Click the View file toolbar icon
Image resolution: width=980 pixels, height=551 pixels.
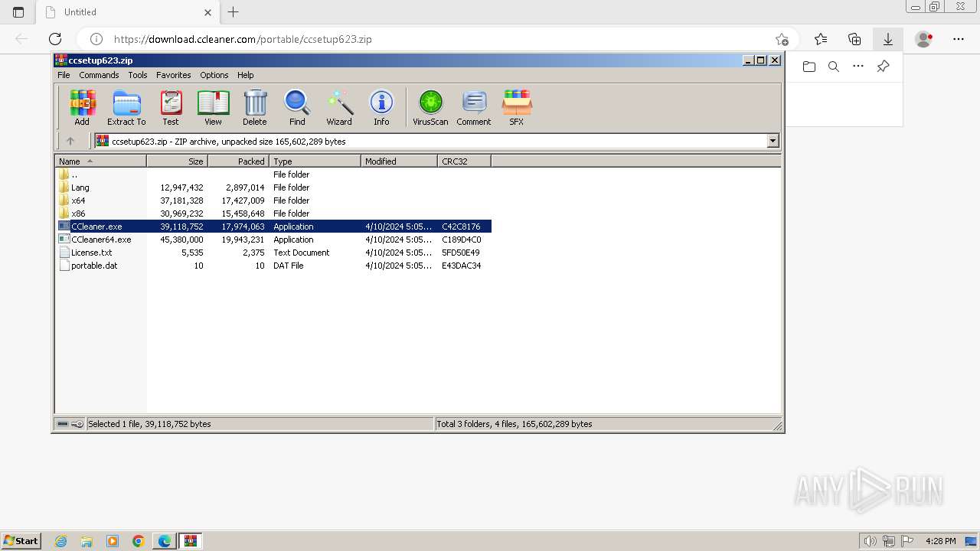point(213,107)
